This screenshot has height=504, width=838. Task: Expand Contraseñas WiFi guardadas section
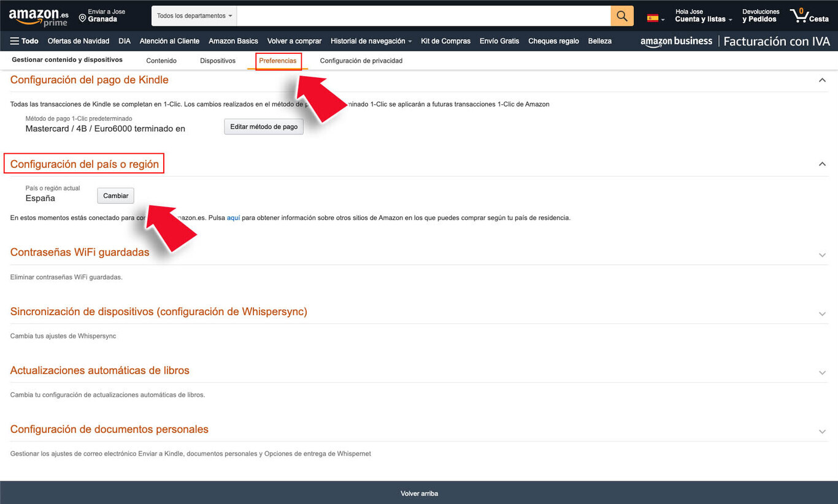822,255
